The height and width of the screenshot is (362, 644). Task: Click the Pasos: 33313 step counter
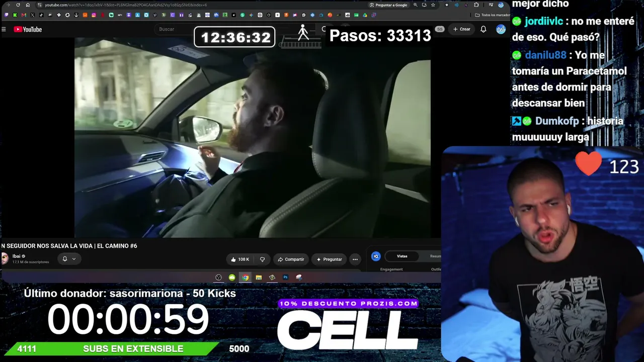pos(380,36)
